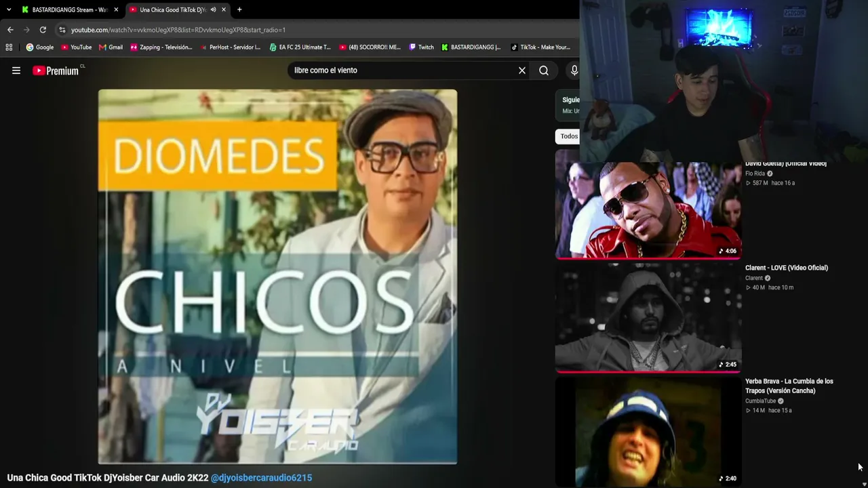This screenshot has height=488, width=868.
Task: Open the BASTARDIGANGG bookmark in bookmarks bar
Action: pyautogui.click(x=471, y=47)
